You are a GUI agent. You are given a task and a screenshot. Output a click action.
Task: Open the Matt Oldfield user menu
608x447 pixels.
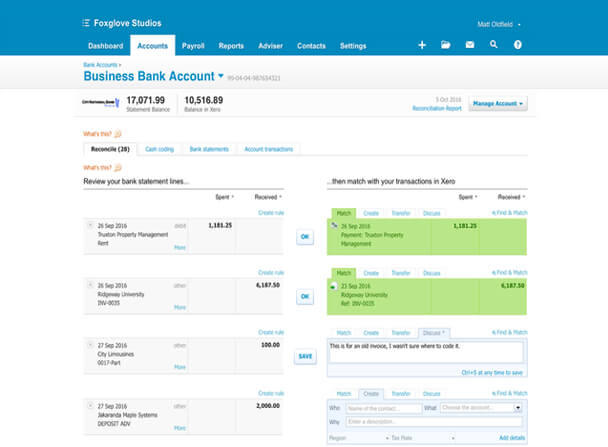tap(499, 24)
